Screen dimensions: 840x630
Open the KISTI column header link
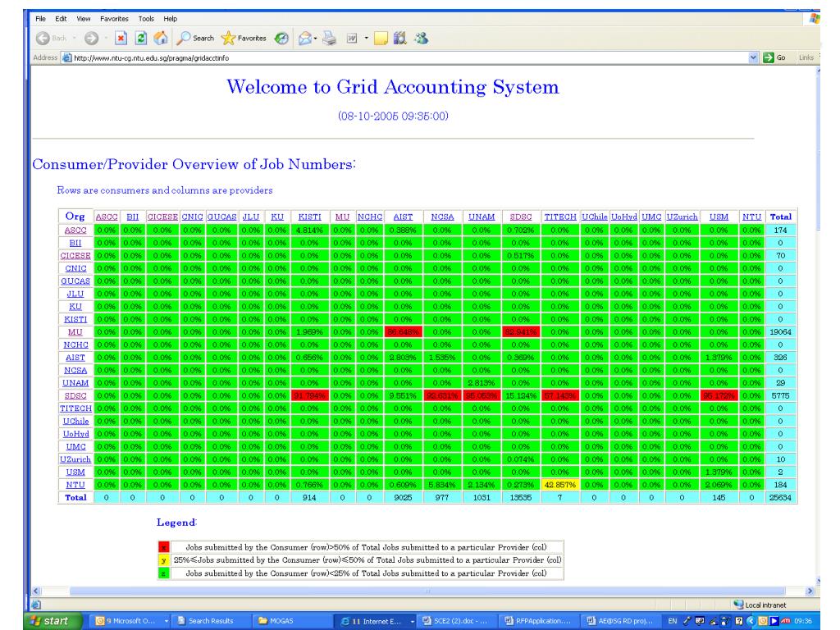tap(309, 217)
